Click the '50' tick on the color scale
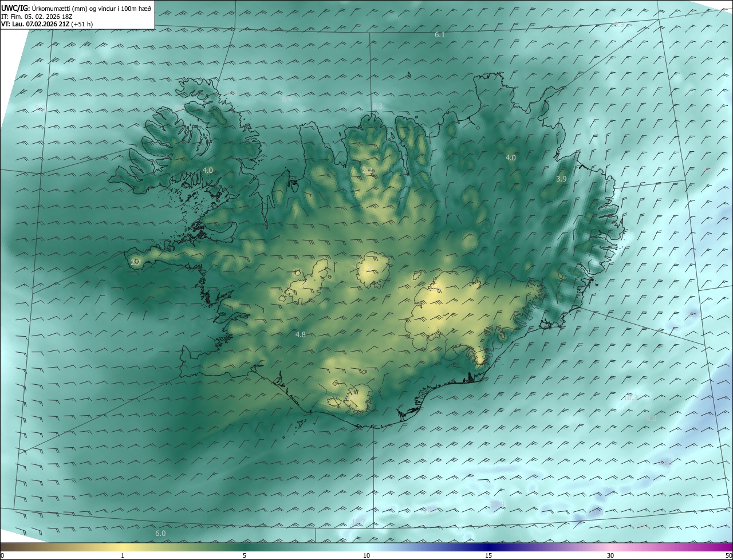 pyautogui.click(x=728, y=556)
